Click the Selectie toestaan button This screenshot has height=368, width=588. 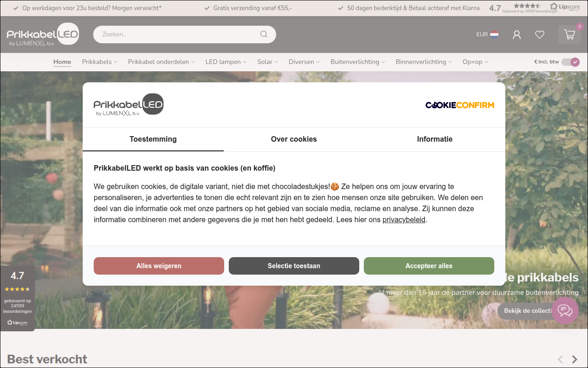[x=294, y=266]
